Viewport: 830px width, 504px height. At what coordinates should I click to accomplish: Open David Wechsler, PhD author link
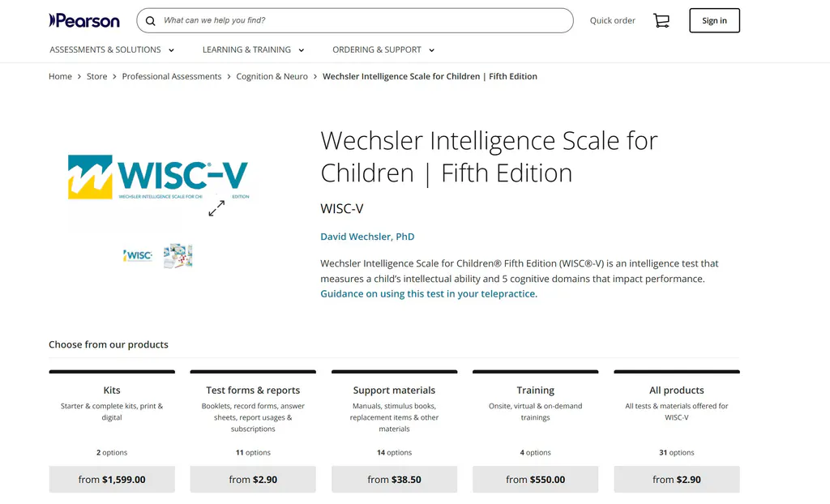[367, 237]
